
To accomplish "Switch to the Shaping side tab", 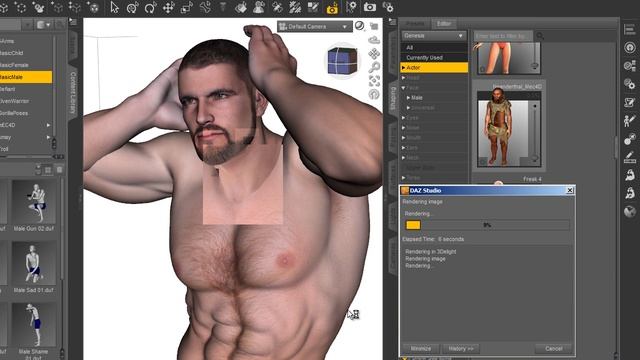I will (393, 98).
